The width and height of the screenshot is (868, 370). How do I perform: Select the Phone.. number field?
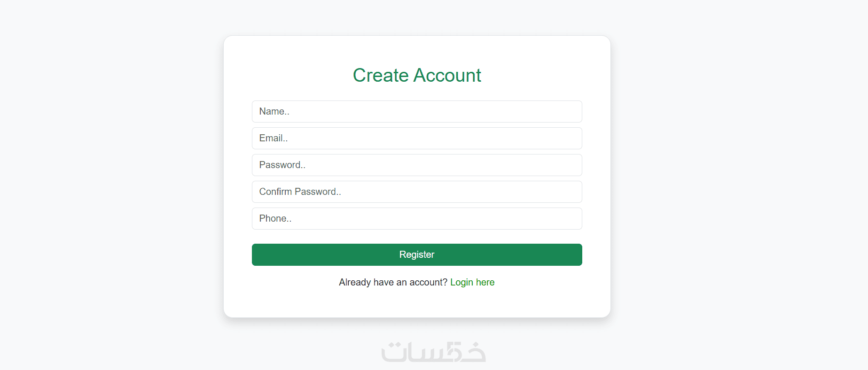[x=417, y=218]
